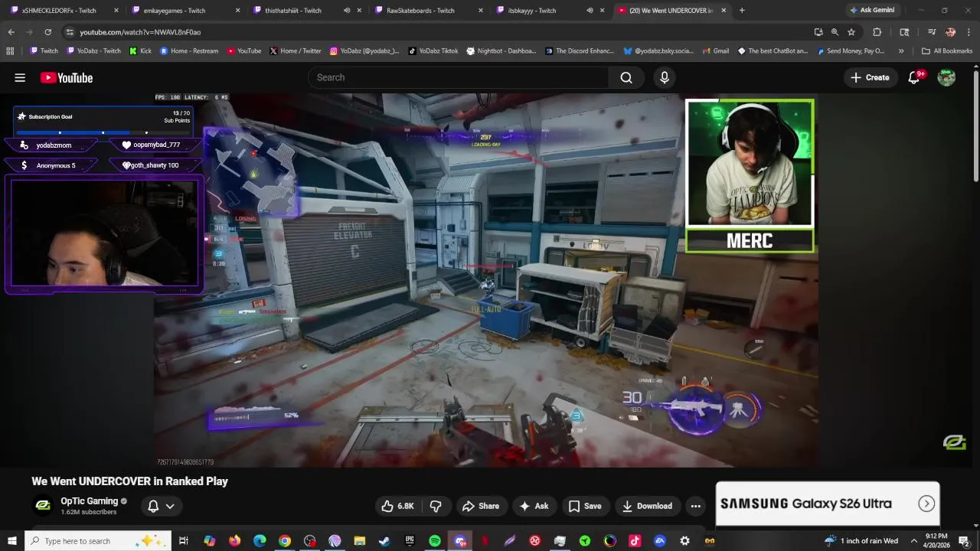Save the video to a playlist

tap(585, 506)
